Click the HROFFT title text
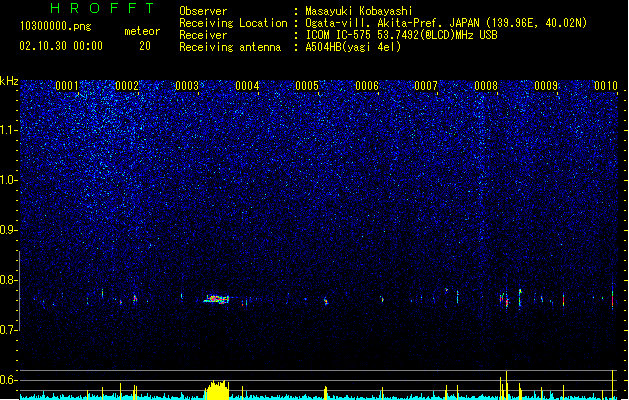 (103, 8)
